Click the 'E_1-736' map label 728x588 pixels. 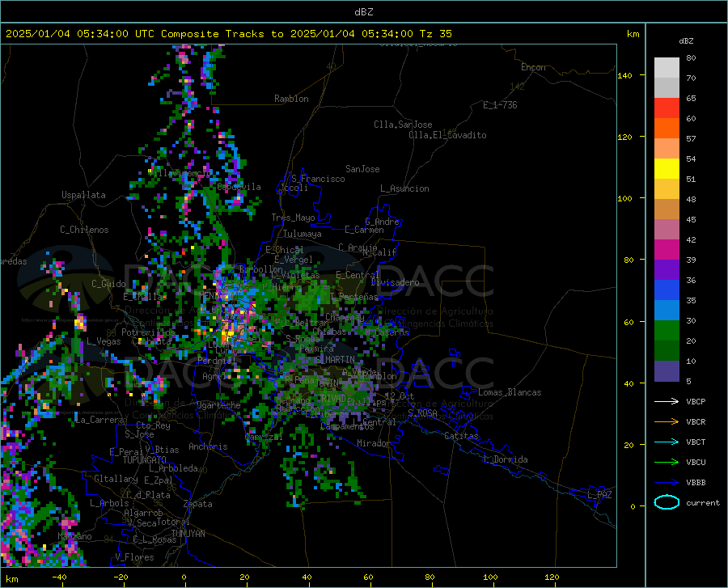[500, 105]
